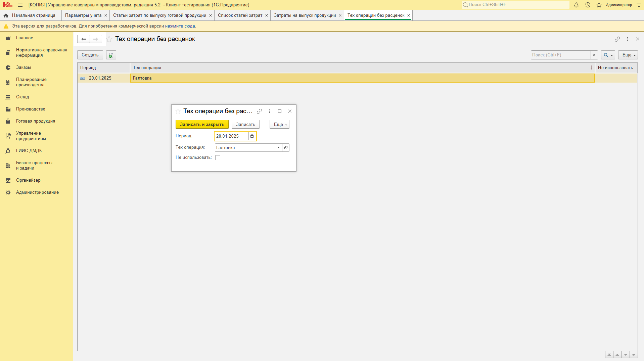The image size is (644, 361).
Task: Jump to list end arrow
Action: (x=634, y=355)
